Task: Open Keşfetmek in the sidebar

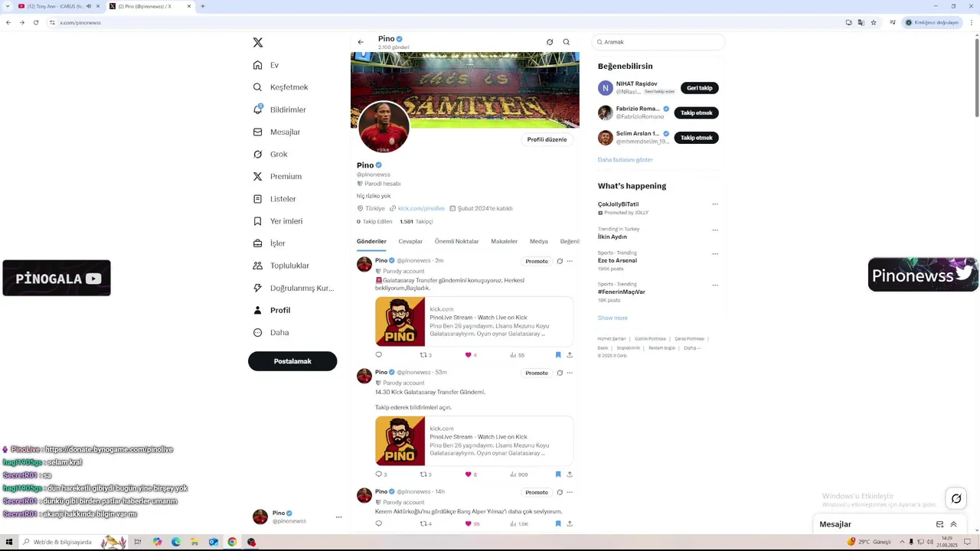Action: 281,87
